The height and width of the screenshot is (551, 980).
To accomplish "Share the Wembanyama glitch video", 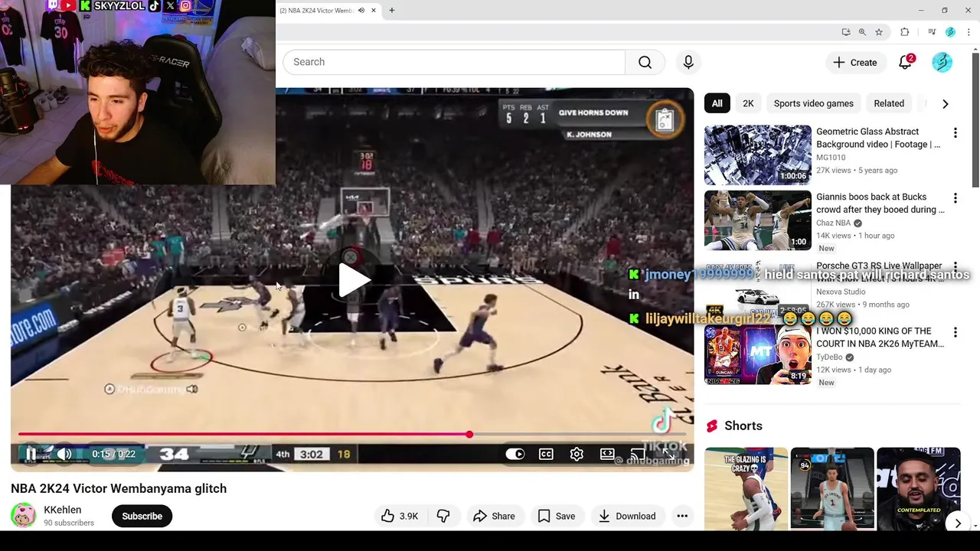I will click(x=494, y=516).
